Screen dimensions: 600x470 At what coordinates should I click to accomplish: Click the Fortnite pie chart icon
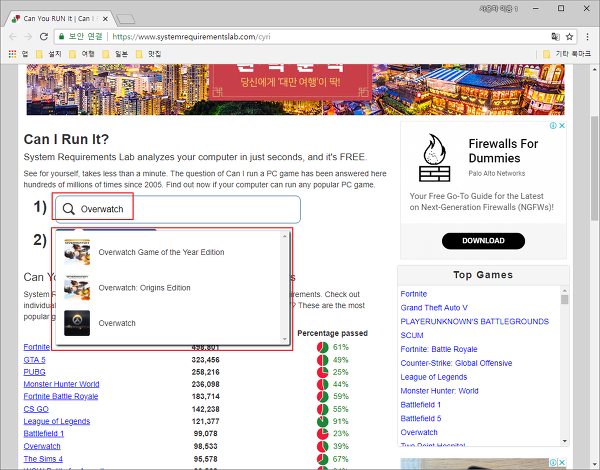[323, 348]
